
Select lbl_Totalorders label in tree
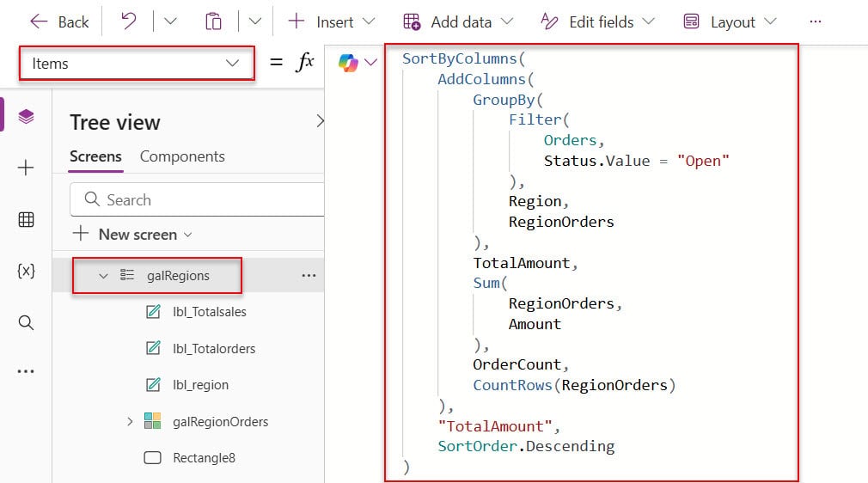click(214, 348)
